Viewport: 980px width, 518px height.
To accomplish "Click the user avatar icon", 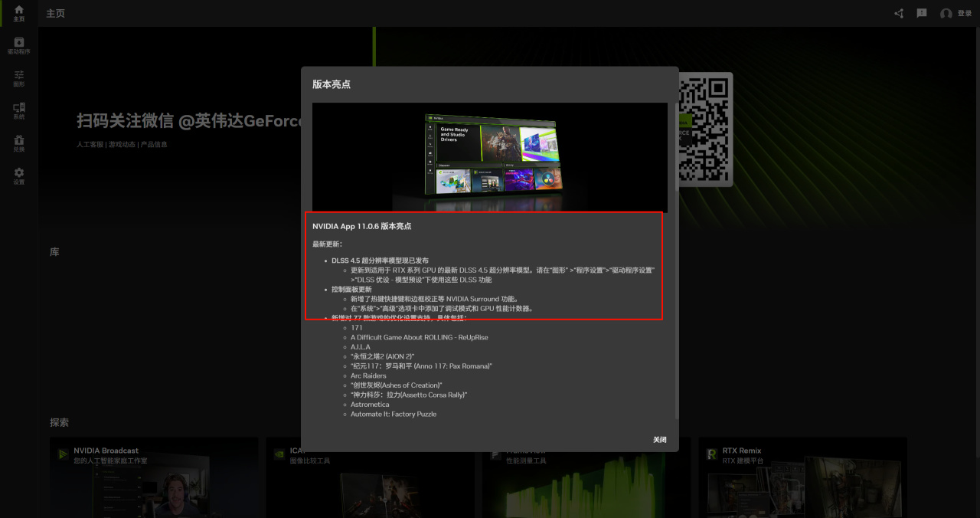I will coord(946,14).
